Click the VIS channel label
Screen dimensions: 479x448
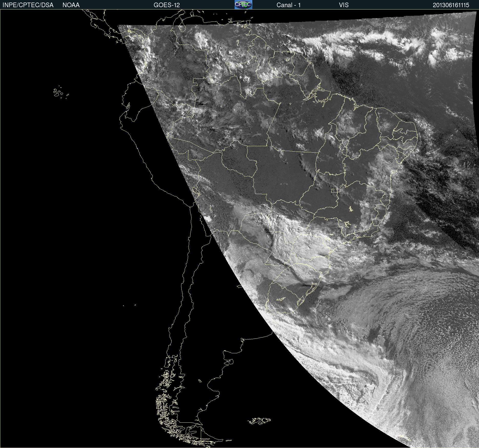tap(344, 5)
